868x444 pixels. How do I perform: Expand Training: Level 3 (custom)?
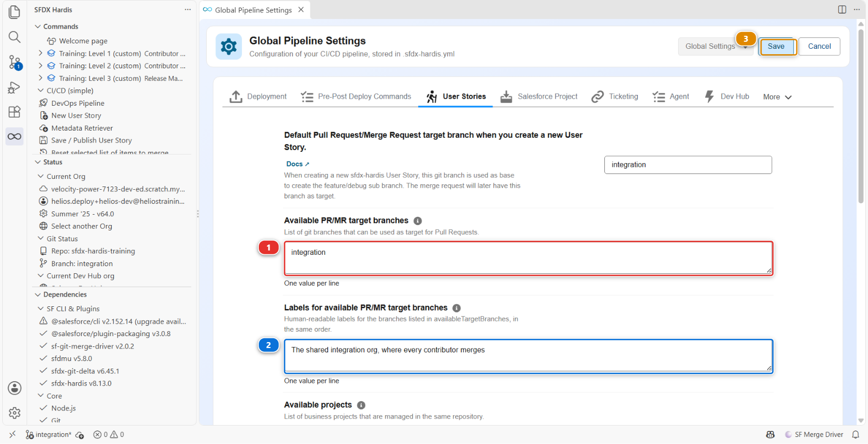click(40, 78)
